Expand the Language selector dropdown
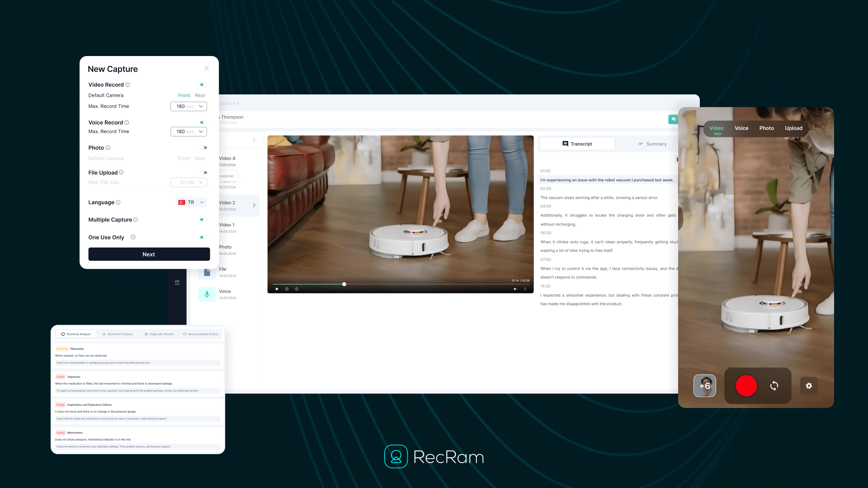The width and height of the screenshot is (868, 488). pyautogui.click(x=191, y=202)
